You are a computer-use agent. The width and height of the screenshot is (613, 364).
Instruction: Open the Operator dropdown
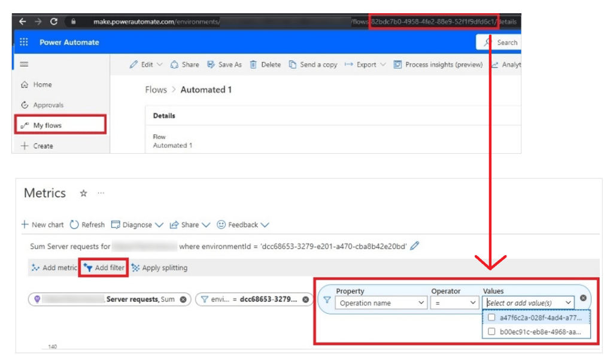click(454, 303)
